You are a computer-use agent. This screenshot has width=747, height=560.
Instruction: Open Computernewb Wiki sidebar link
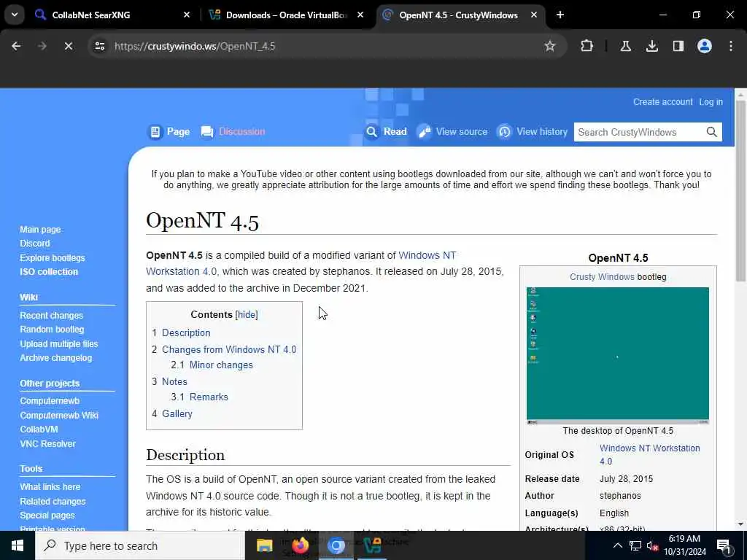[x=59, y=415]
